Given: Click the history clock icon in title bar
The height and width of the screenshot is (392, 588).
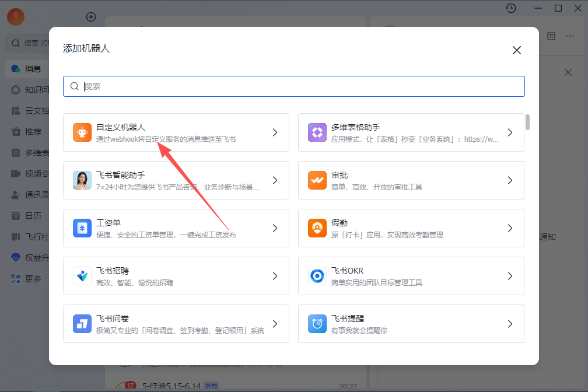Looking at the screenshot, I should pos(511,8).
